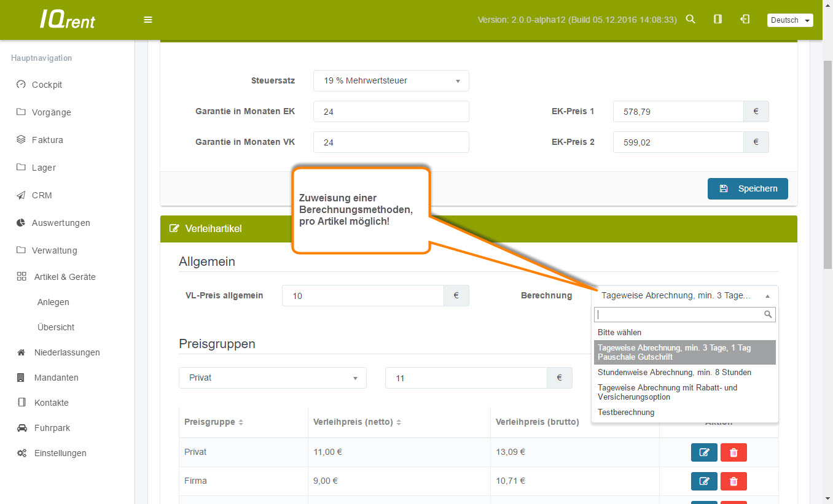Screen dimensions: 833x504
Task: Select Tageweise Abrechnung mit Rabatt option
Action: coord(667,392)
